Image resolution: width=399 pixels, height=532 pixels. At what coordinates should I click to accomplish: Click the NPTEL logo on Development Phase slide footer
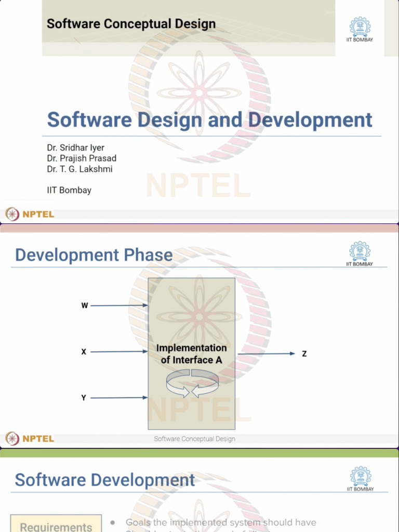click(30, 438)
